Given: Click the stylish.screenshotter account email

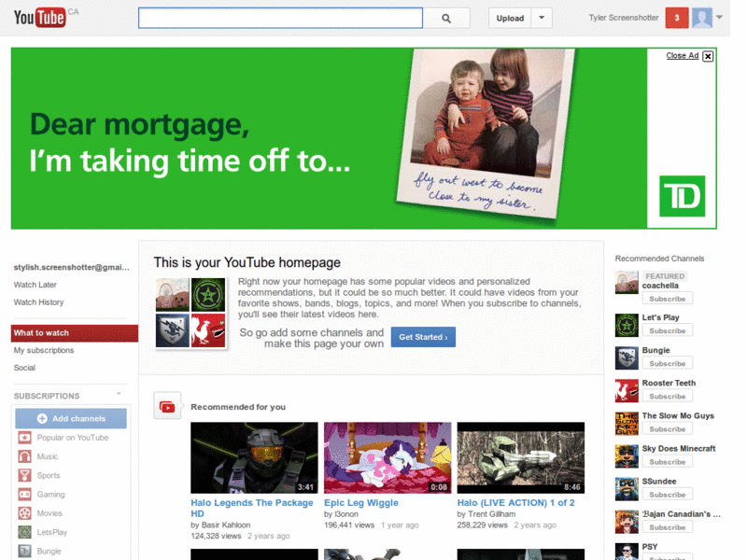Looking at the screenshot, I should tap(72, 267).
